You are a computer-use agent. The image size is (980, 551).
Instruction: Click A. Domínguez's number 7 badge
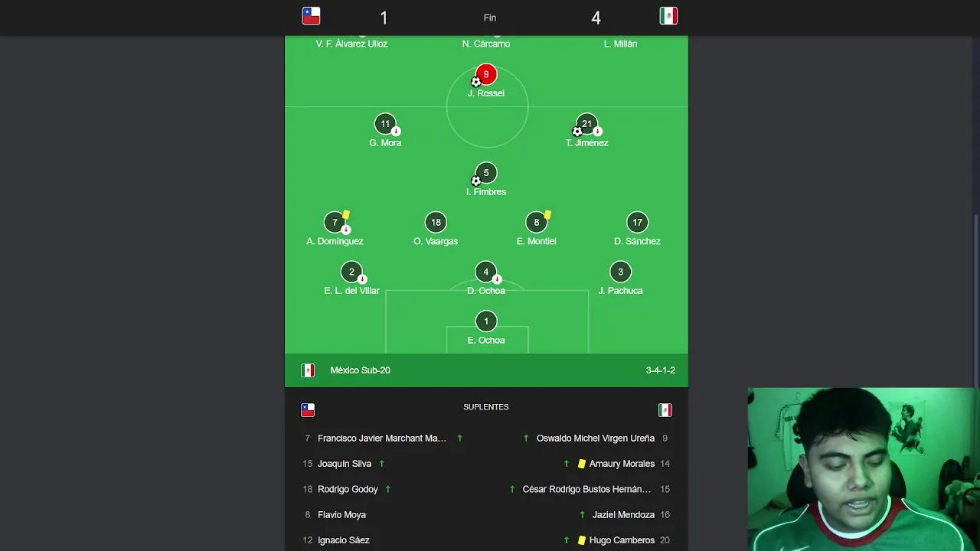335,223
